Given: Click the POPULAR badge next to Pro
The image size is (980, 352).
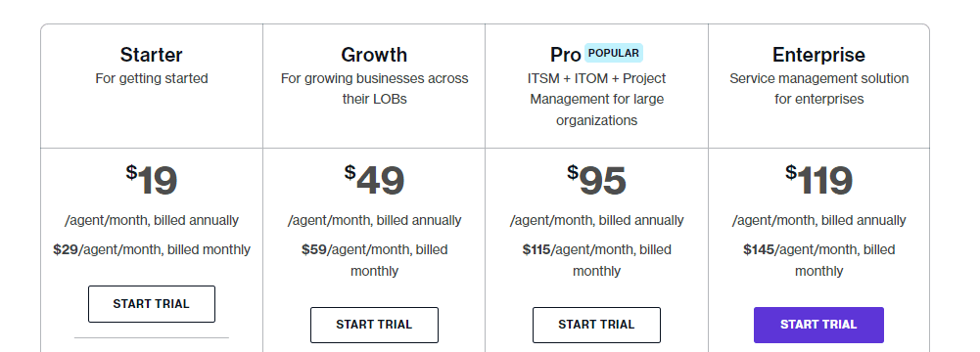Looking at the screenshot, I should (x=614, y=53).
